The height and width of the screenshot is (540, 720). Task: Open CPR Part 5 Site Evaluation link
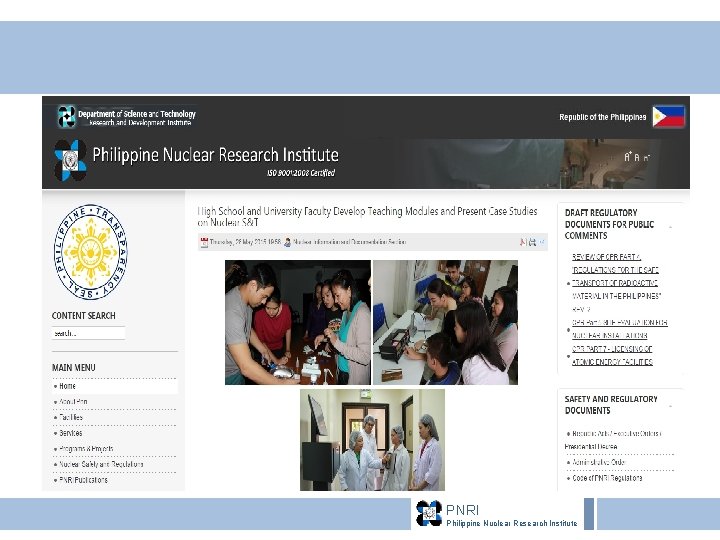619,329
